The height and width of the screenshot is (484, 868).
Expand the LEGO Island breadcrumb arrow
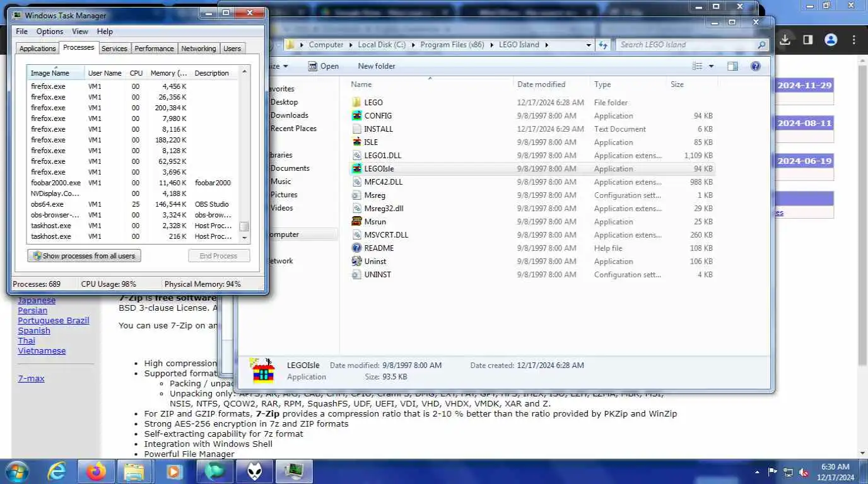(546, 45)
